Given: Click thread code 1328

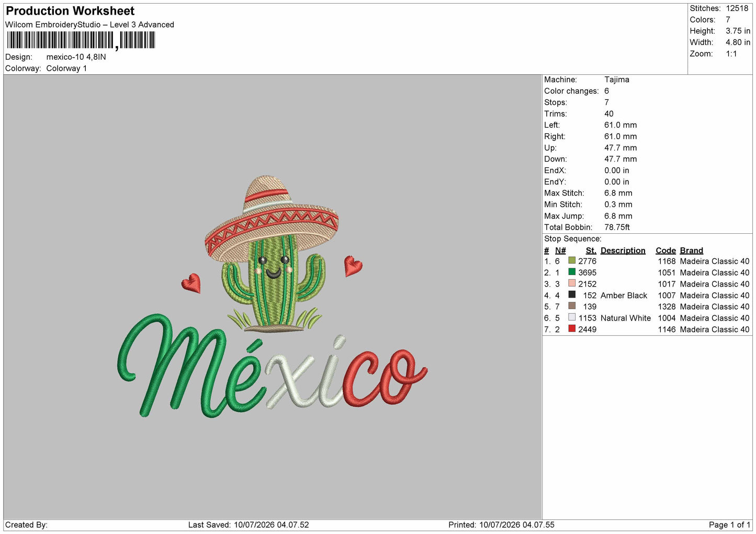Looking at the screenshot, I should (667, 307).
